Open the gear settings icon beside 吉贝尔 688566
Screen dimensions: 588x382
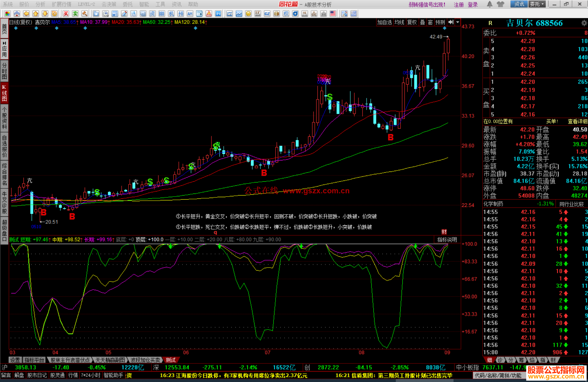[584, 23]
